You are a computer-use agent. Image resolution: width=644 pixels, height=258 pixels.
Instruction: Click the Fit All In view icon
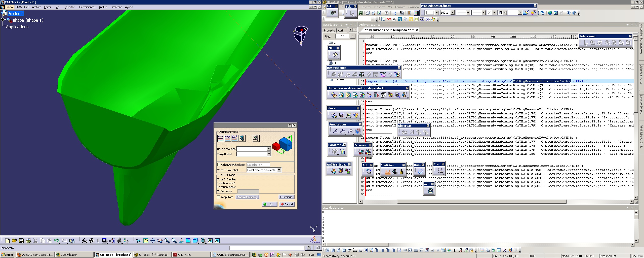(x=146, y=241)
